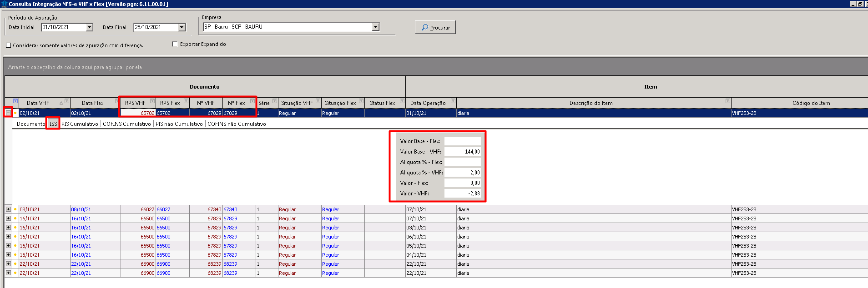Open filter icon on Situação Flex column
The image size is (868, 288).
pos(361,101)
